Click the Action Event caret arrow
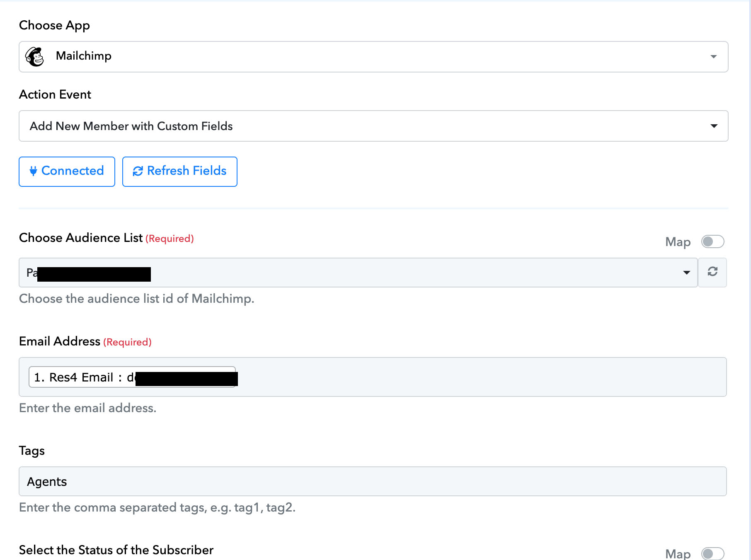The image size is (751, 560). 714,126
